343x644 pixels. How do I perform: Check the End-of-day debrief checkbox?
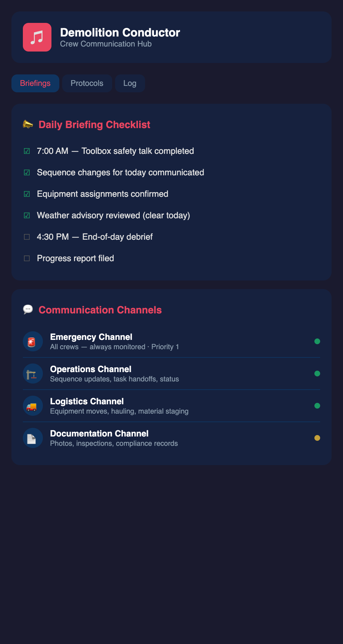pos(27,237)
